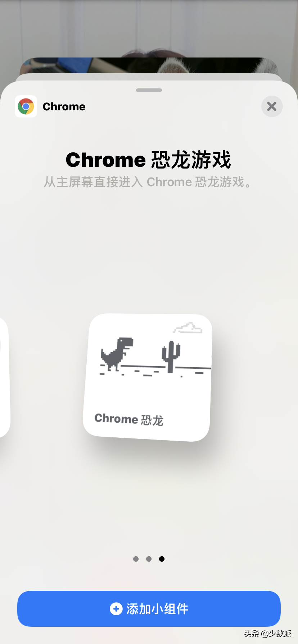The image size is (298, 644).
Task: Click the plus icon in add button
Action: coord(116,609)
